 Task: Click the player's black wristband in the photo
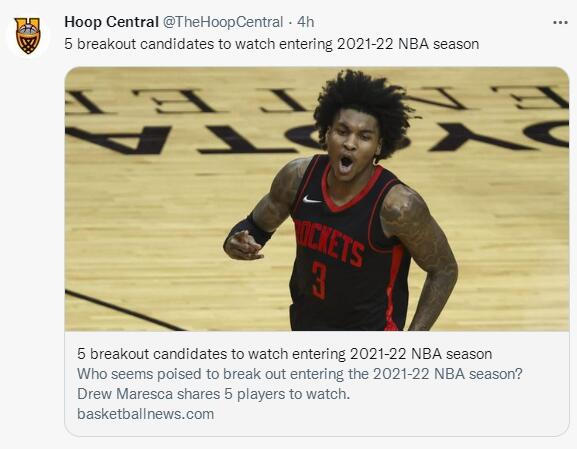[x=254, y=228]
